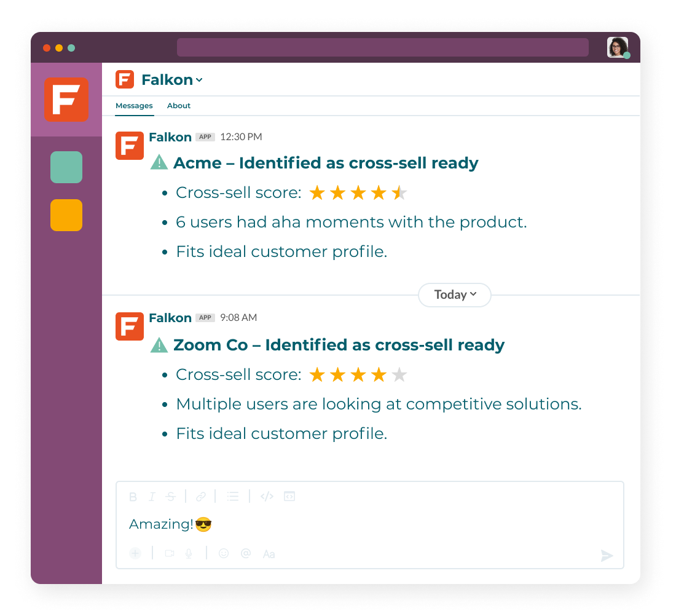Screen dimensions: 676x616
Task: Switch to the About tab
Action: tap(178, 106)
